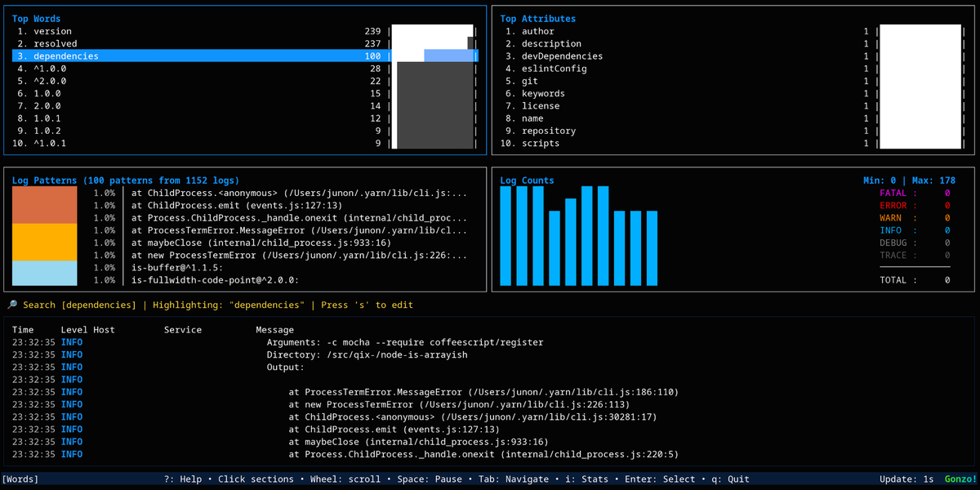Select the "author" attribute row

[733, 31]
